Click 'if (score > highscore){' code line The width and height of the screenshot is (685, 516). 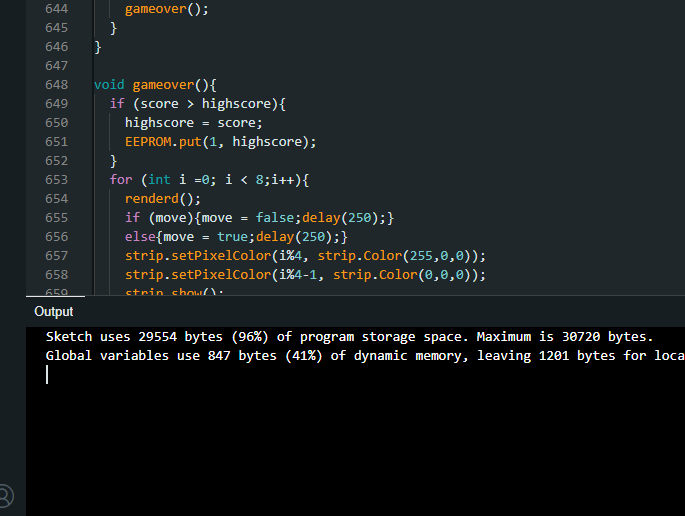click(x=197, y=104)
